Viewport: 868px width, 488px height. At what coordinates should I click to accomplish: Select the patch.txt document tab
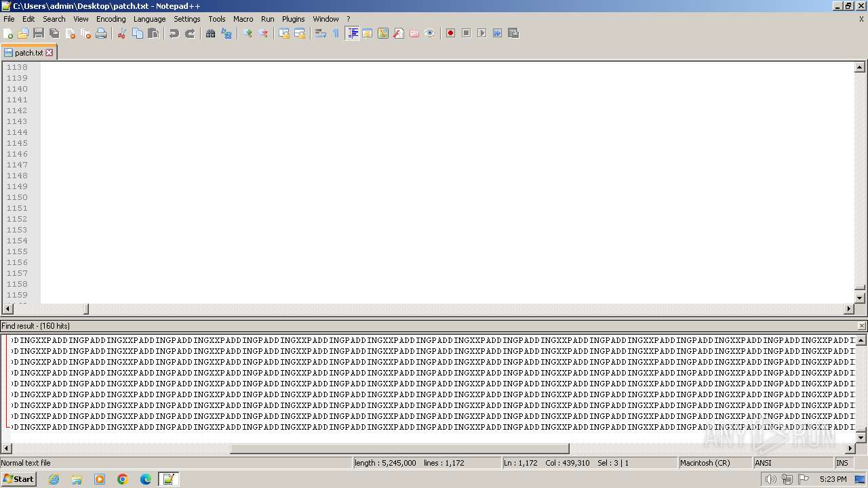[28, 52]
